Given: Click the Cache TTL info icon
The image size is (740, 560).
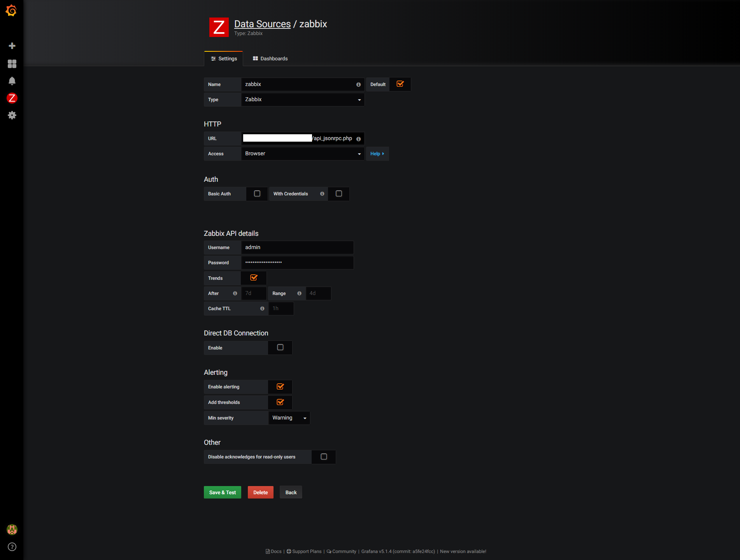Looking at the screenshot, I should 262,309.
